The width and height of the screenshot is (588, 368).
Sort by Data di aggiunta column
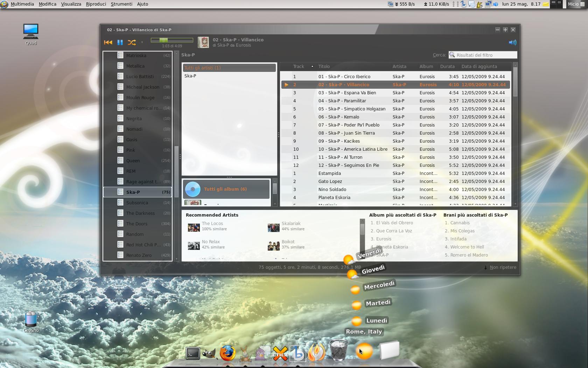(485, 66)
